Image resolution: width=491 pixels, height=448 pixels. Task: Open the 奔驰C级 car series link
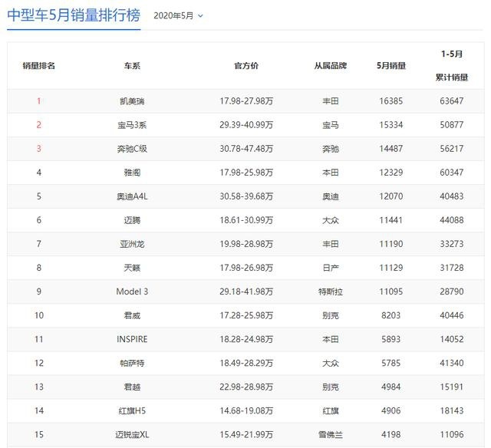[132, 149]
